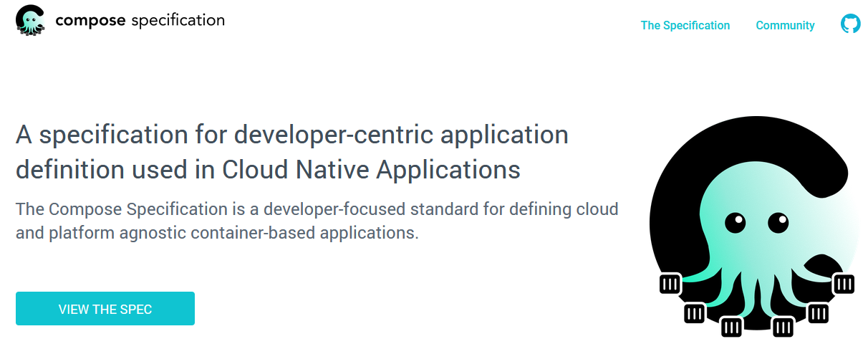Click the octopus logo in the header
868x349 pixels.
(31, 20)
